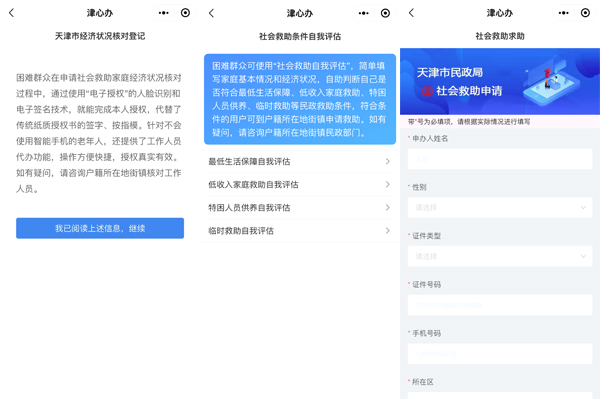Open 最低生活保障自我评估 entry
Screen dimensions: 600x399
[x=300, y=161]
